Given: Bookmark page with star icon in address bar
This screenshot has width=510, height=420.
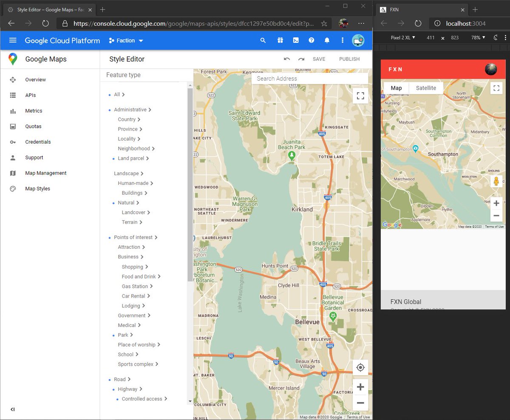Looking at the screenshot, I should pyautogui.click(x=324, y=23).
